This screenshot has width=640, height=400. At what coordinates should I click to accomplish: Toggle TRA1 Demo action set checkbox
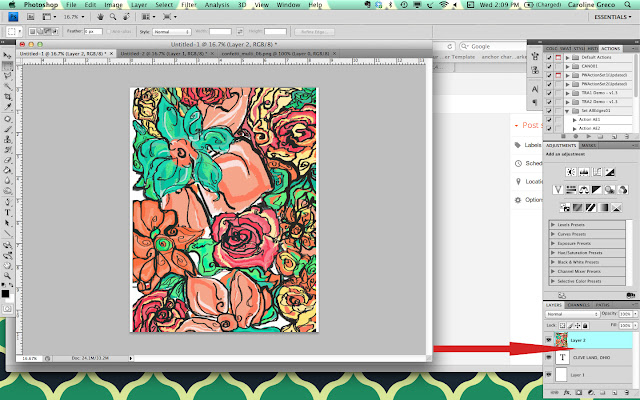coord(549,93)
